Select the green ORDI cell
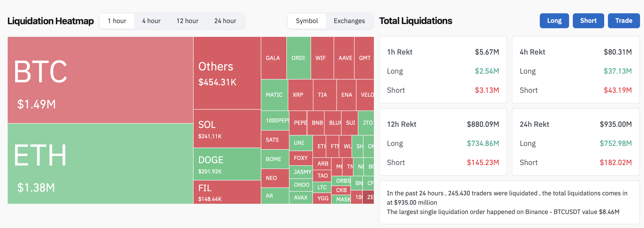644x228 pixels. point(299,58)
